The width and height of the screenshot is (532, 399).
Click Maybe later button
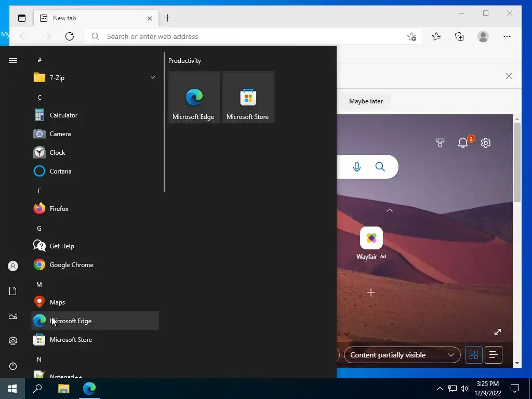[366, 101]
